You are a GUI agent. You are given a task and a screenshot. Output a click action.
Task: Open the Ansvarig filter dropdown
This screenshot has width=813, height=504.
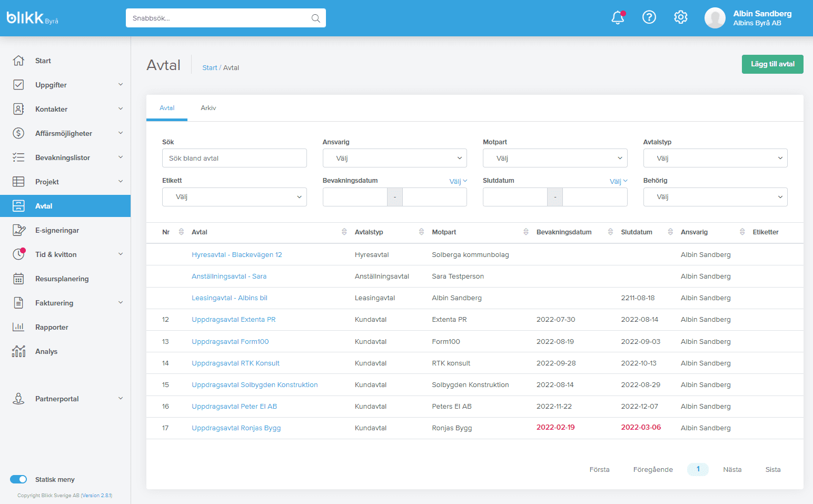pyautogui.click(x=394, y=158)
